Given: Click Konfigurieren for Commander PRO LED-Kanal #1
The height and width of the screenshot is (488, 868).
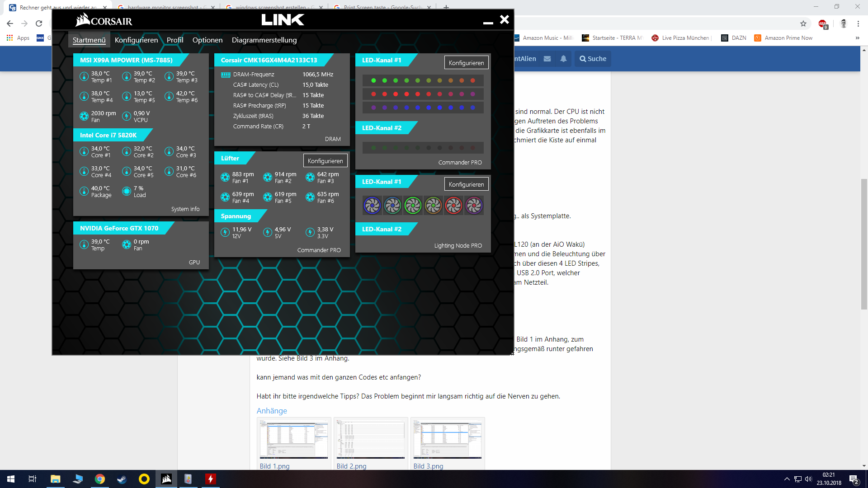Looking at the screenshot, I should click(x=466, y=63).
